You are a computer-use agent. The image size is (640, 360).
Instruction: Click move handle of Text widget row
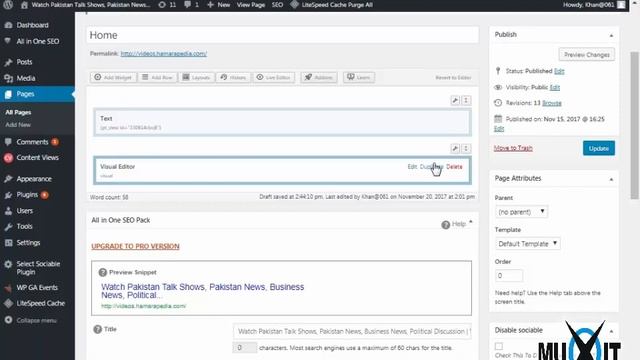click(466, 100)
